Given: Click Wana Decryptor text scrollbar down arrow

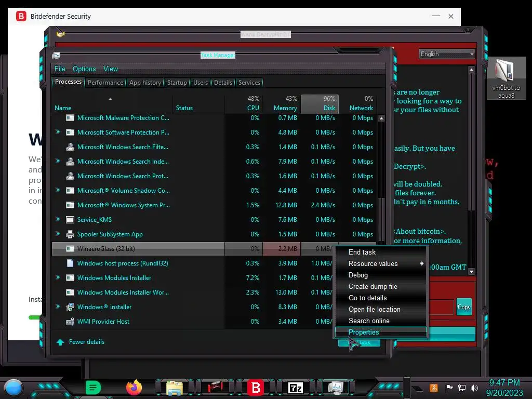Looking at the screenshot, I should tap(471, 271).
